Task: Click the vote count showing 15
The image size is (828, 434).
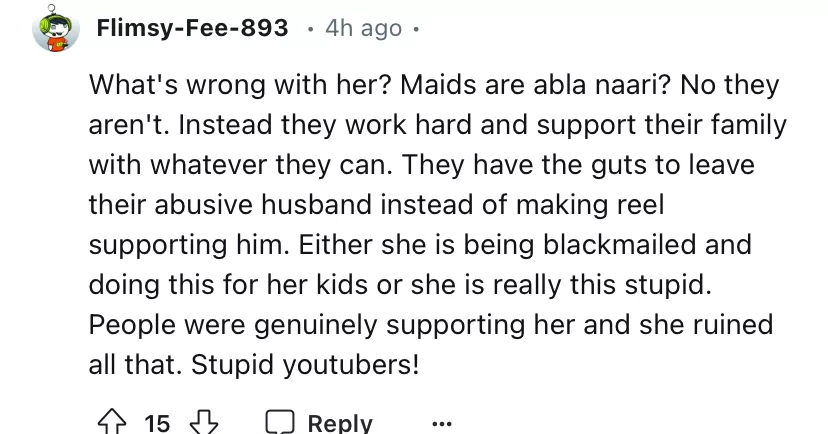Action: point(157,423)
